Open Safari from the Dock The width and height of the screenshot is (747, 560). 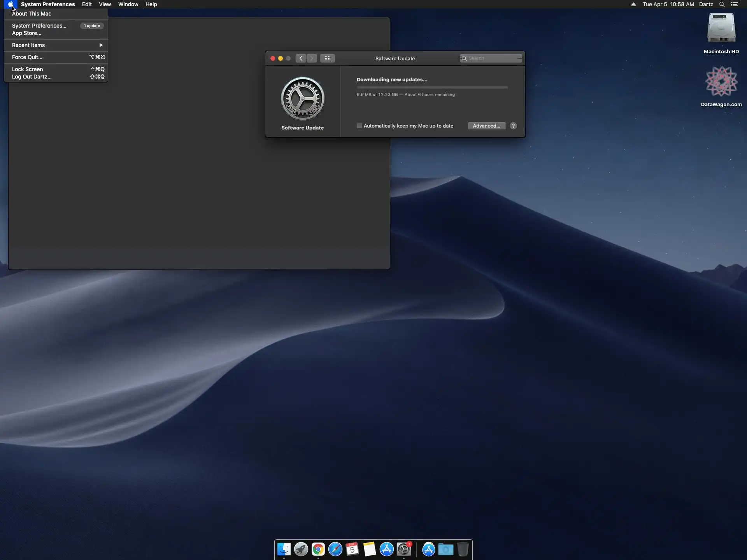(x=335, y=549)
